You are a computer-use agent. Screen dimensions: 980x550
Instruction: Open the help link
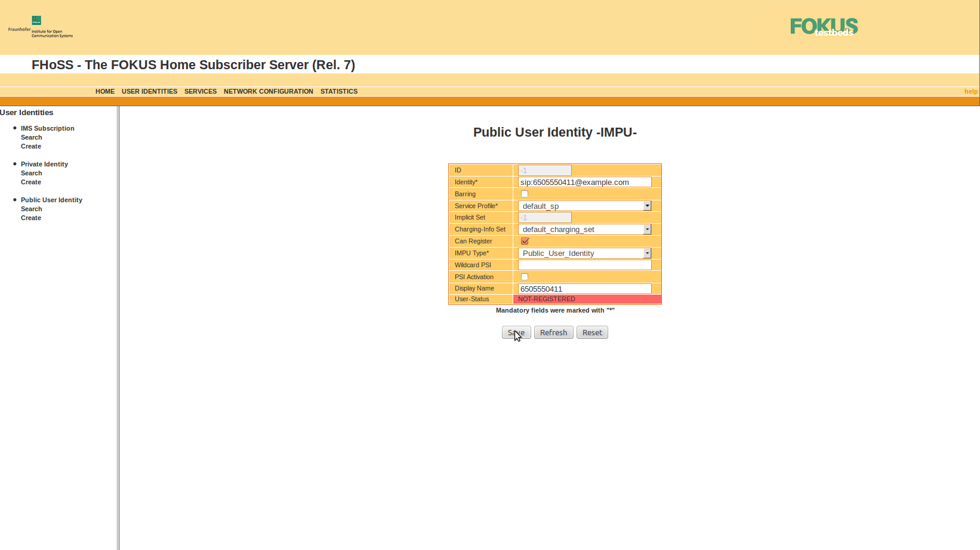click(970, 91)
